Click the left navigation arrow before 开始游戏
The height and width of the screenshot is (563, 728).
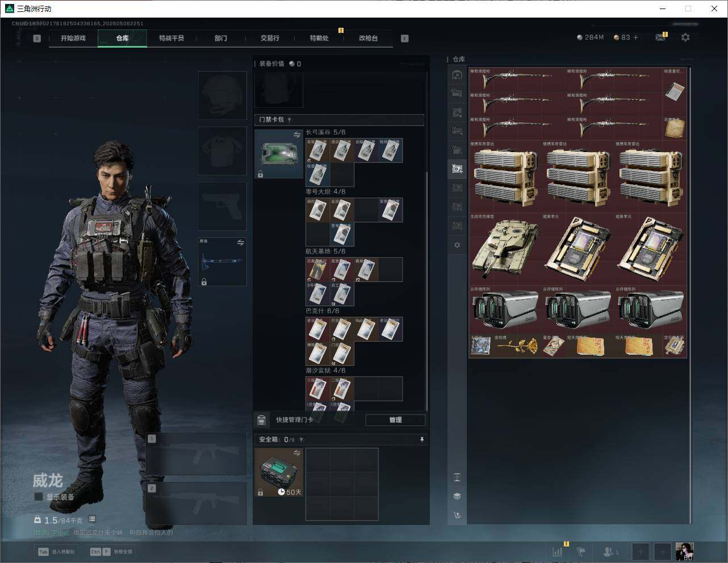tap(37, 39)
